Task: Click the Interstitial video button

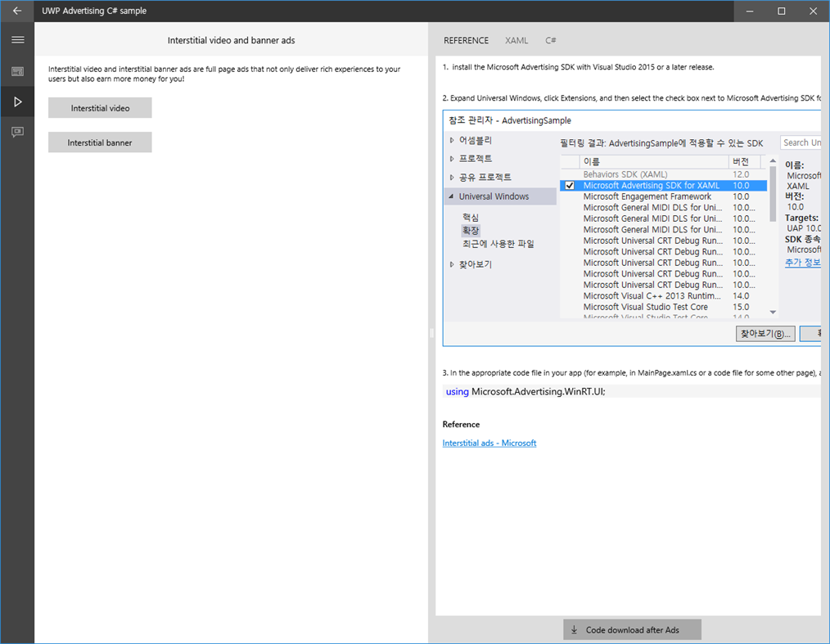Action: [x=99, y=107]
